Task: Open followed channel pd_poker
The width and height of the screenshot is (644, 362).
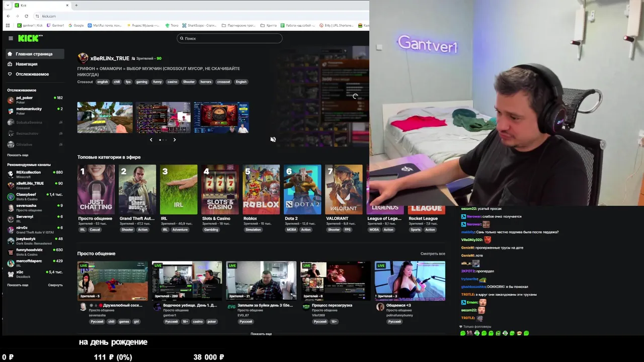Action: pos(35,100)
